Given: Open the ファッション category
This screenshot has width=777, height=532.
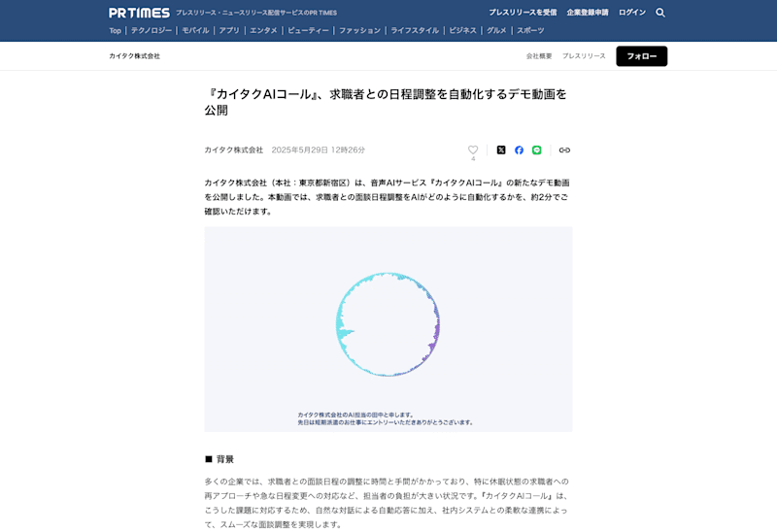Looking at the screenshot, I should [x=359, y=31].
